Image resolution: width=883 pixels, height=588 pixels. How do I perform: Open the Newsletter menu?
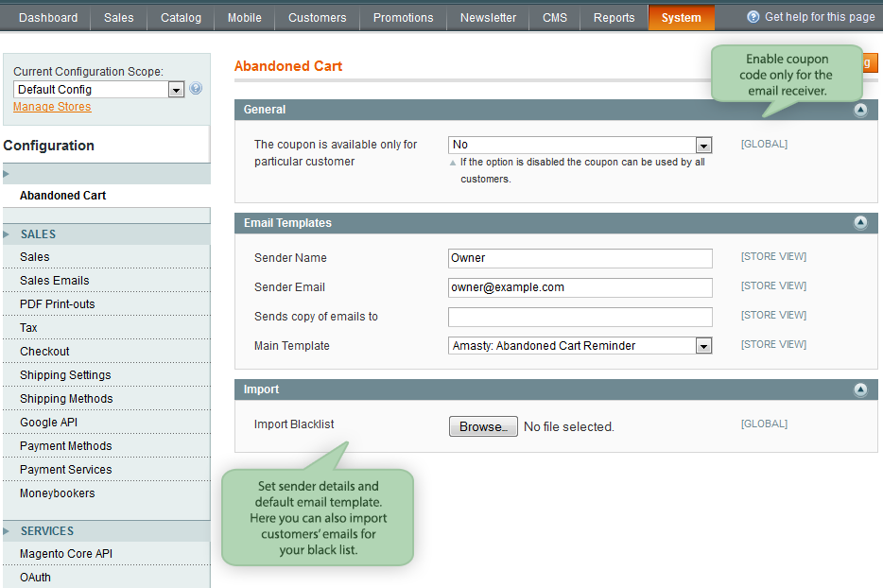[488, 17]
